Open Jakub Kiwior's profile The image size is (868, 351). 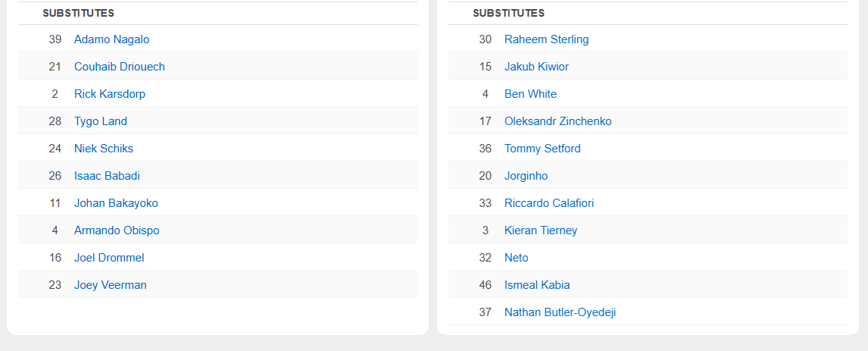click(536, 67)
